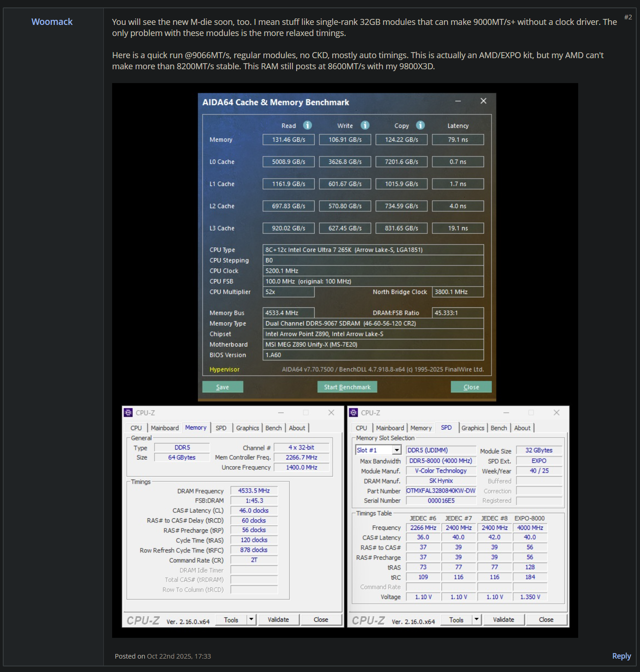
Task: Click Tools in the CPU-Z SPD-tab window
Action: point(456,619)
